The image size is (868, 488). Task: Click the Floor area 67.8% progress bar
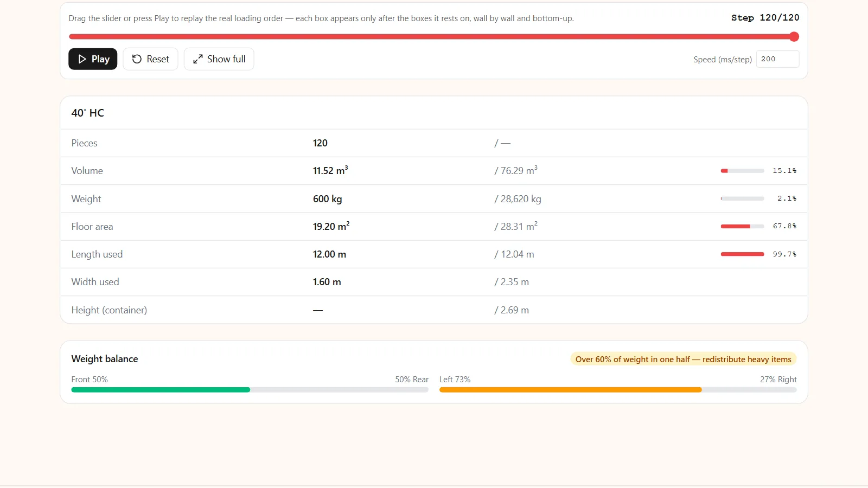(742, 227)
